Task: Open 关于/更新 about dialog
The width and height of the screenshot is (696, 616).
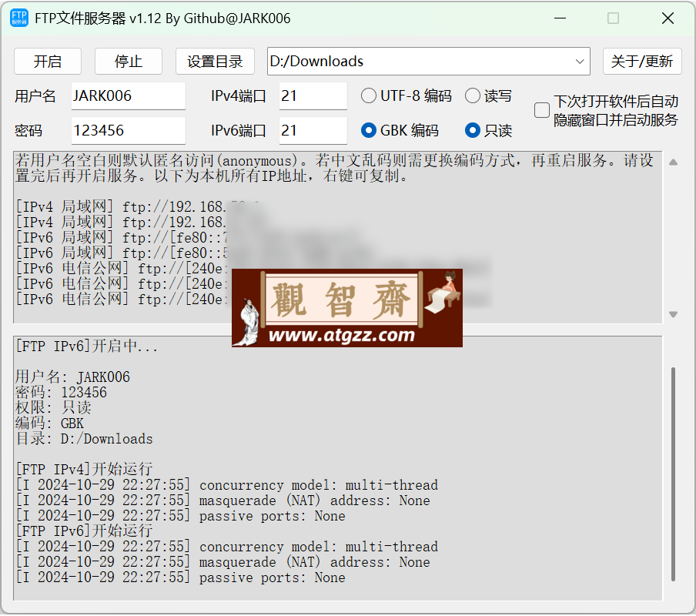Action: pyautogui.click(x=642, y=62)
